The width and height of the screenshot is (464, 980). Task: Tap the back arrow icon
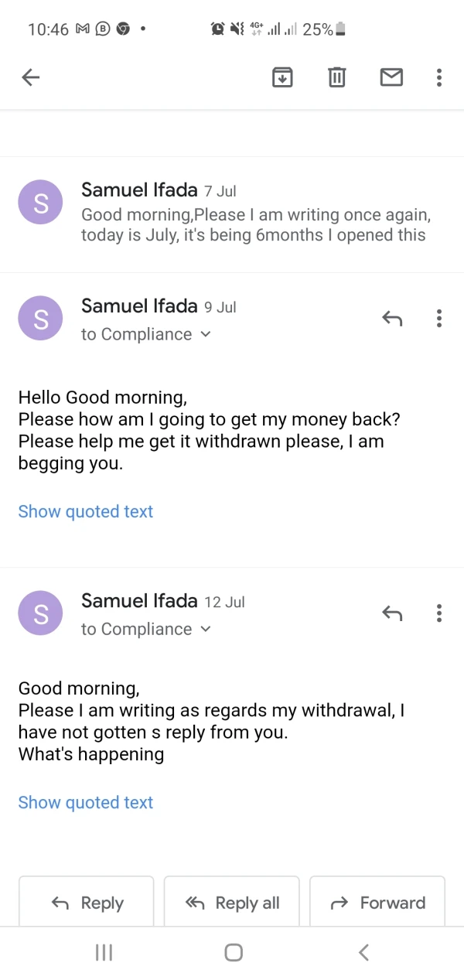31,77
